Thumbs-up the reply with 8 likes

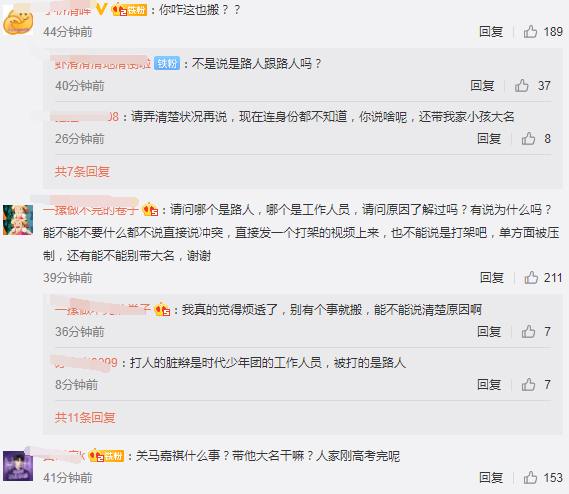tap(528, 139)
